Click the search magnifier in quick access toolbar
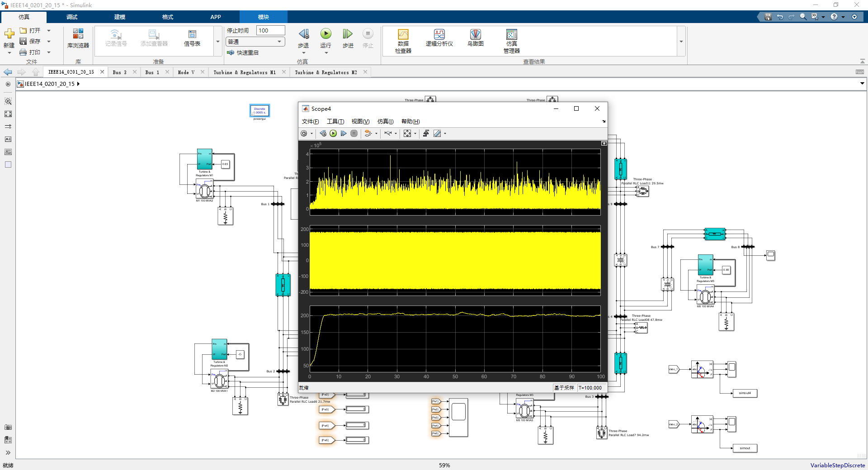This screenshot has width=868, height=470. [x=803, y=17]
